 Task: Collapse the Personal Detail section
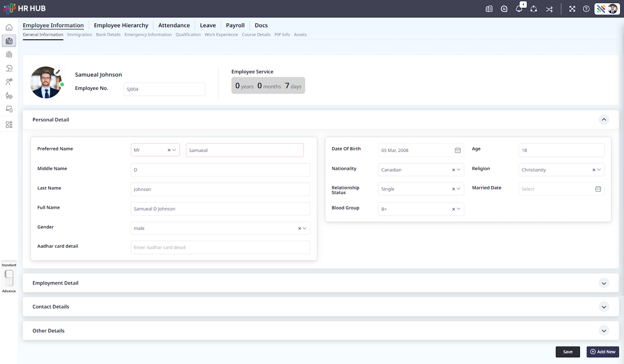[604, 120]
